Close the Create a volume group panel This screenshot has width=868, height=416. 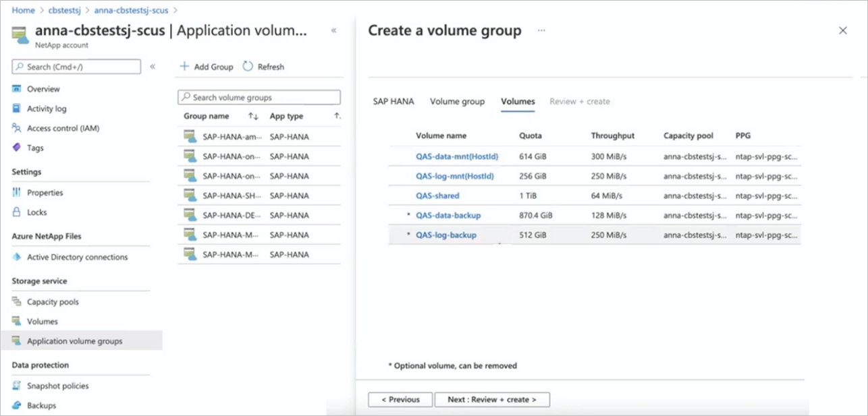[842, 30]
